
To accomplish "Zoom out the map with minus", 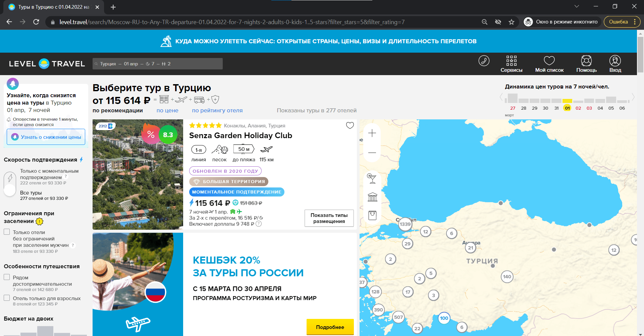I will point(372,153).
